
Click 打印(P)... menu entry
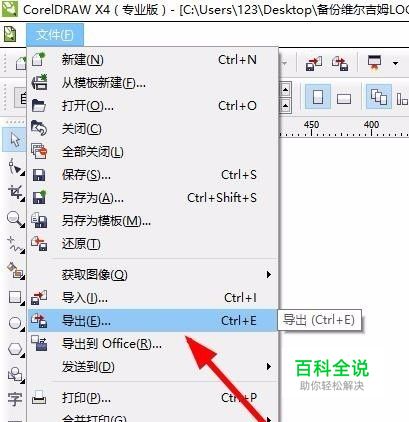tap(152, 398)
